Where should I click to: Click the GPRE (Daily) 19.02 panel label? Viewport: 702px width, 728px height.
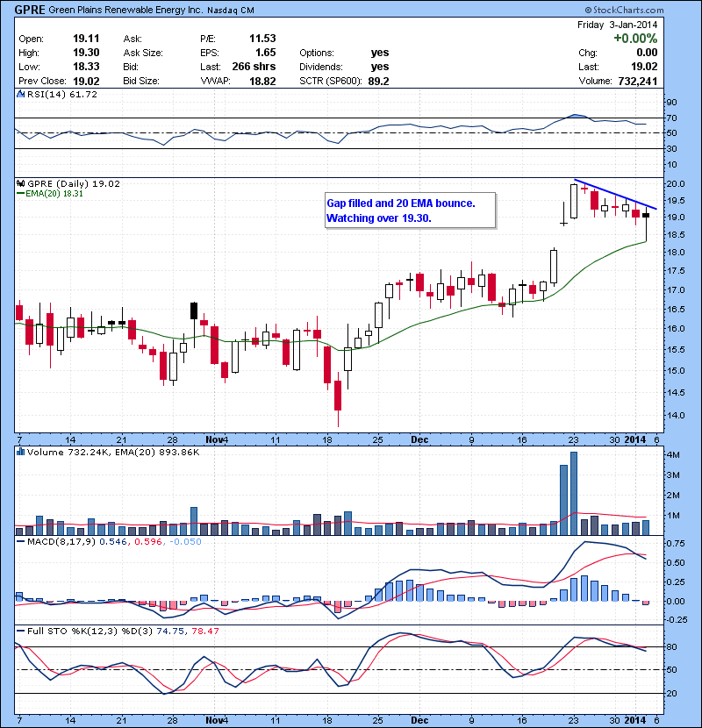74,183
